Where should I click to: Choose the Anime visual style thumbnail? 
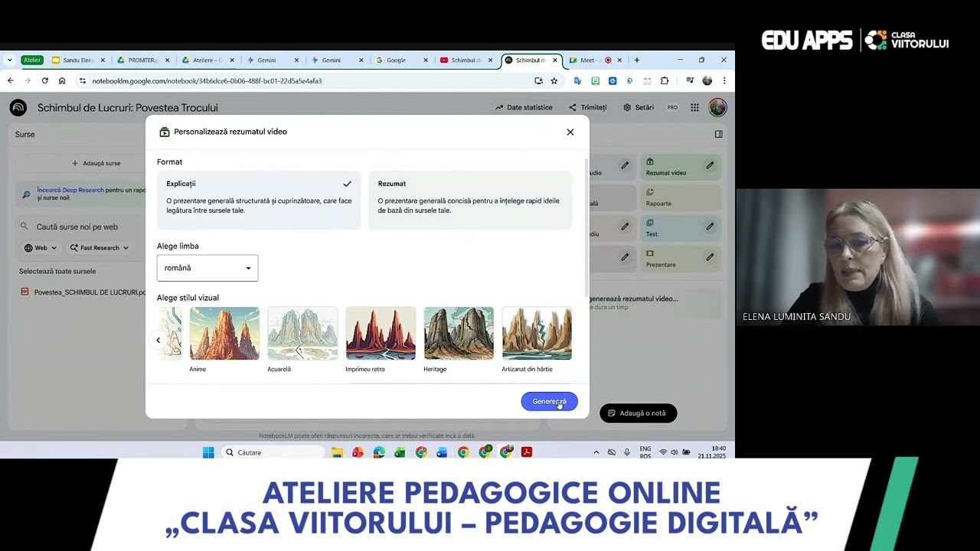224,334
